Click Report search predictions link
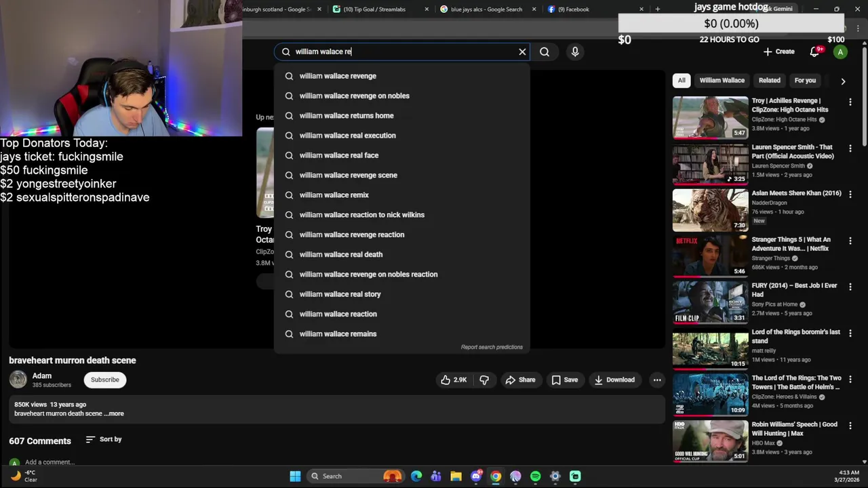This screenshot has width=868, height=488. click(x=492, y=347)
